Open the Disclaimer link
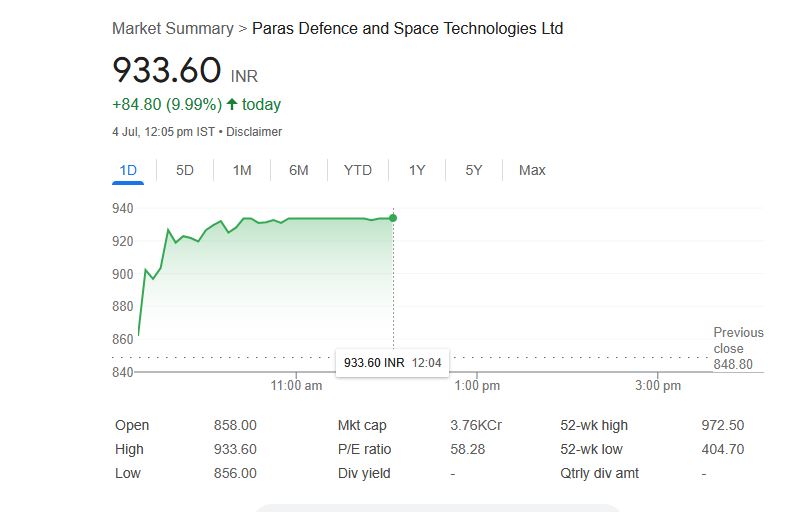 point(254,132)
